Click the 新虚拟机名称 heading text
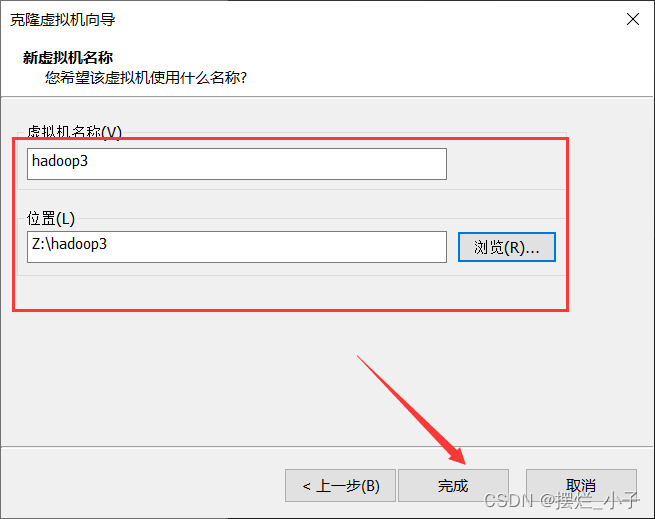Image resolution: width=655 pixels, height=519 pixels. (68, 58)
